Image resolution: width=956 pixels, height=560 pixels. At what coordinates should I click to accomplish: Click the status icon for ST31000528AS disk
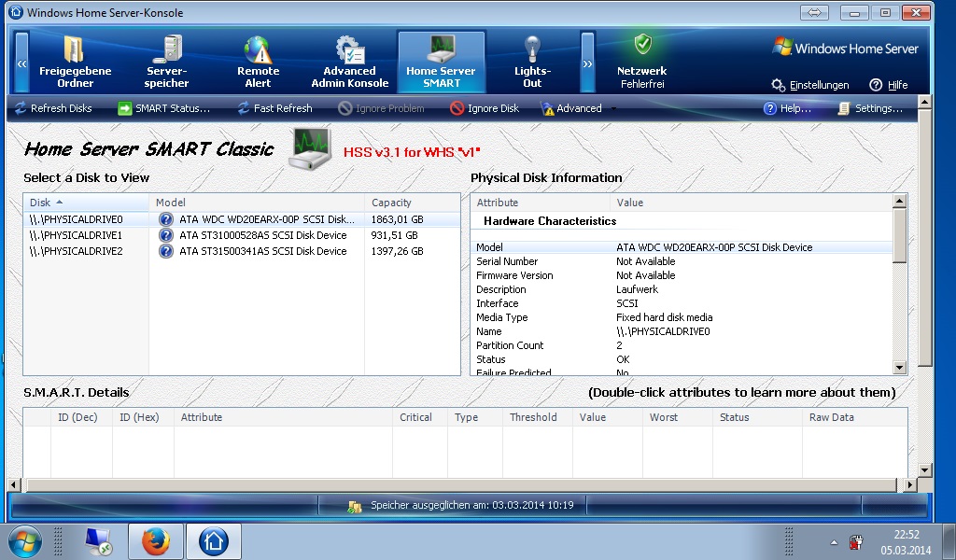pyautogui.click(x=166, y=235)
